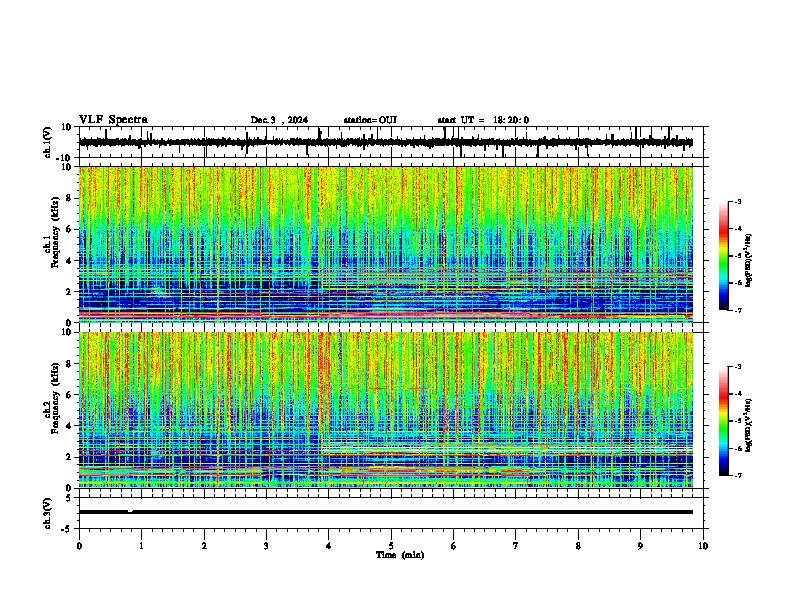Screen dimensions: 792x612
Task: Click the "-7" label on ch.2 color bar
Action: 738,476
